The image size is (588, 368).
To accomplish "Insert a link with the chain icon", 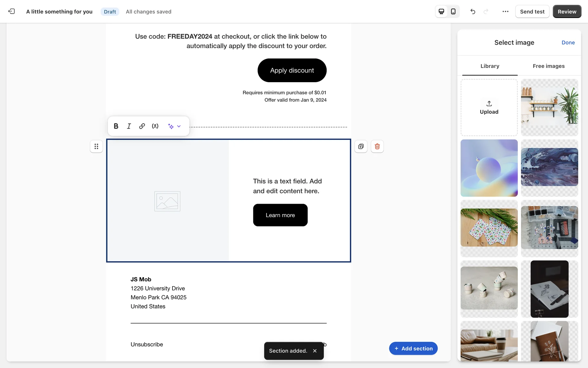I will [142, 126].
